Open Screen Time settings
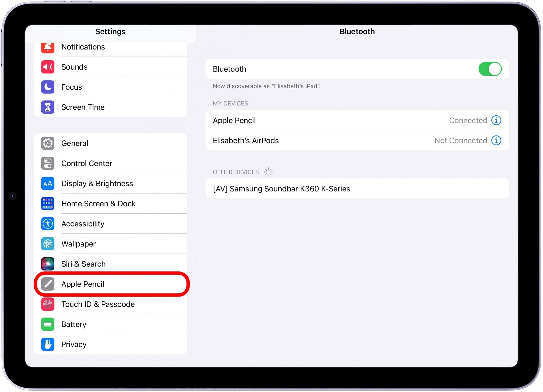543x392 pixels. pos(110,107)
